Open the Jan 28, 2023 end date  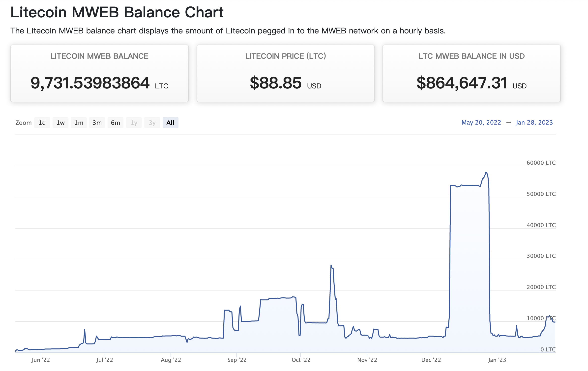(534, 123)
